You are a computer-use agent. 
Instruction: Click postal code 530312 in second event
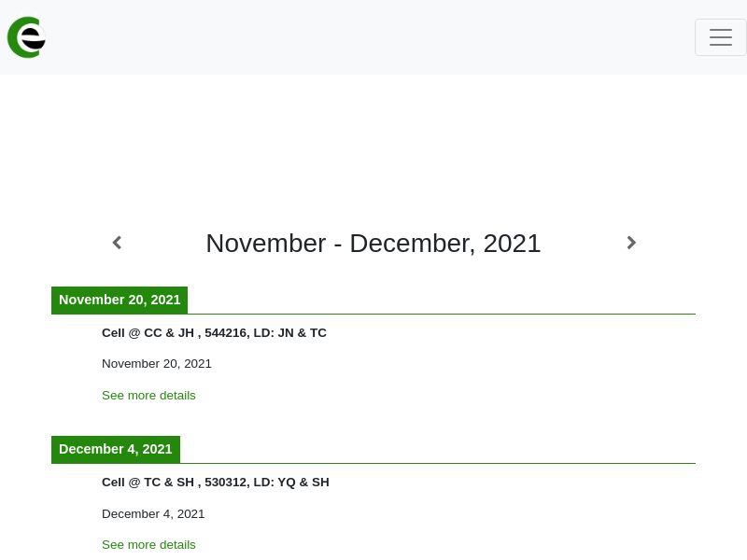click(x=226, y=483)
